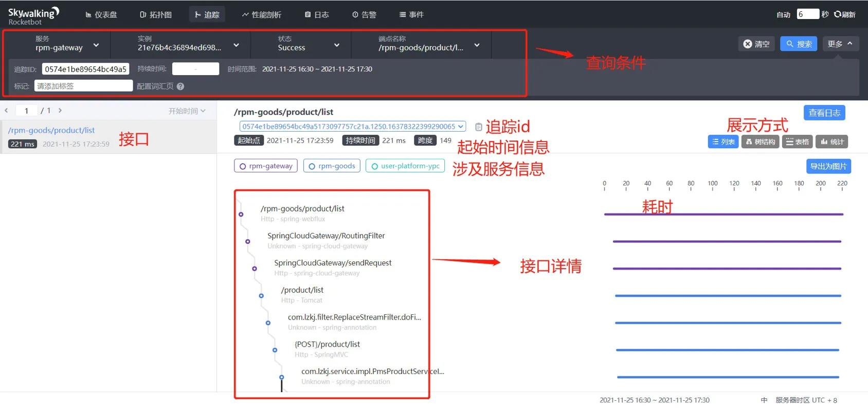Switch to 统计 statistics view
The height and width of the screenshot is (408, 868).
(833, 141)
